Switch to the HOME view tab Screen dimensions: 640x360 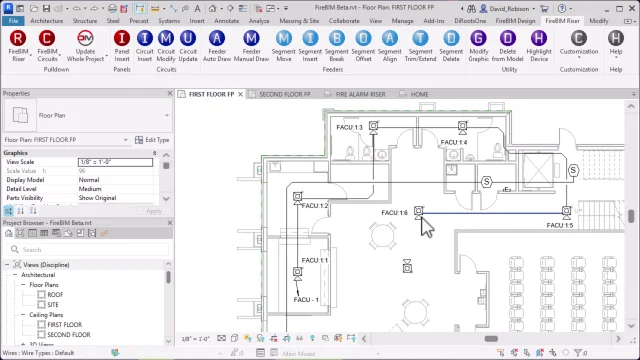click(419, 94)
